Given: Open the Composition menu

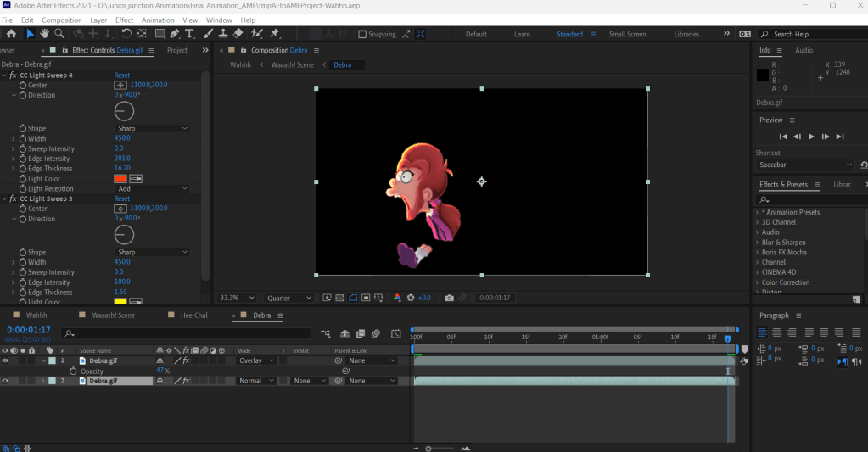Looking at the screenshot, I should pyautogui.click(x=62, y=20).
